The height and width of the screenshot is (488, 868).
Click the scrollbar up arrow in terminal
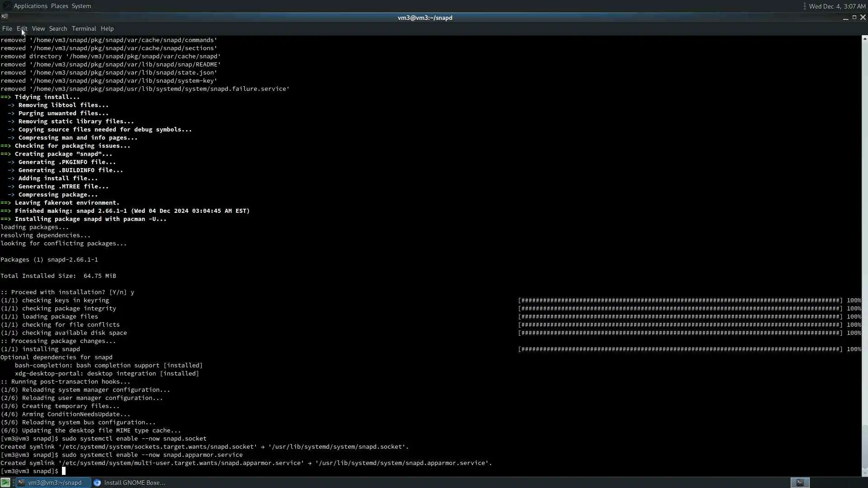click(x=864, y=39)
